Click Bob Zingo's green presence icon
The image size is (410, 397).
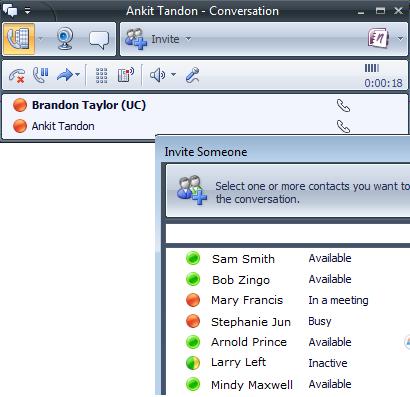[193, 279]
